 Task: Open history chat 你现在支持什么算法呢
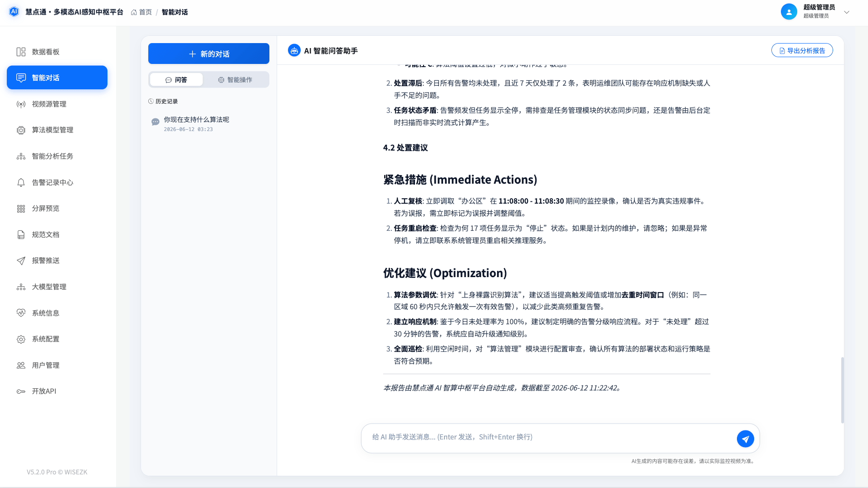[x=209, y=124]
